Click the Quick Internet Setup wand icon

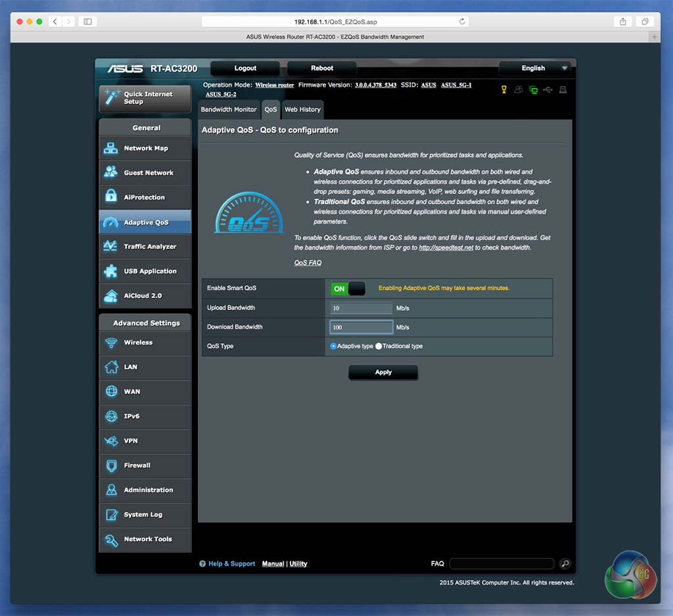[112, 97]
